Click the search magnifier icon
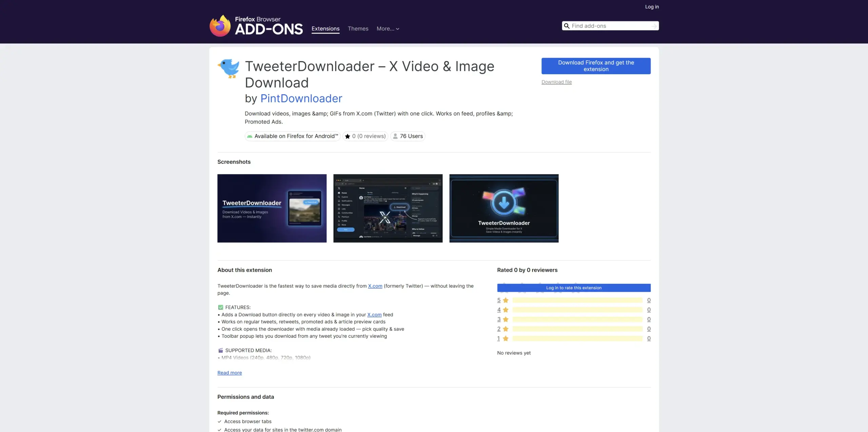Image resolution: width=868 pixels, height=432 pixels. [x=567, y=26]
